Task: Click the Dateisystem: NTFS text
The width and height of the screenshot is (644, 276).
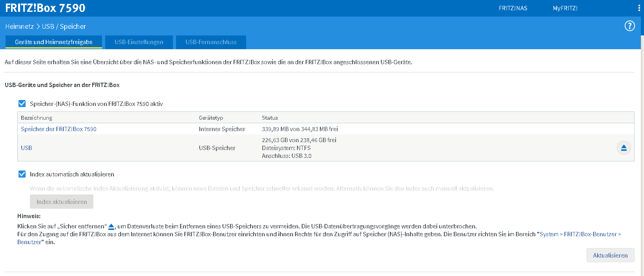Action: pos(286,148)
